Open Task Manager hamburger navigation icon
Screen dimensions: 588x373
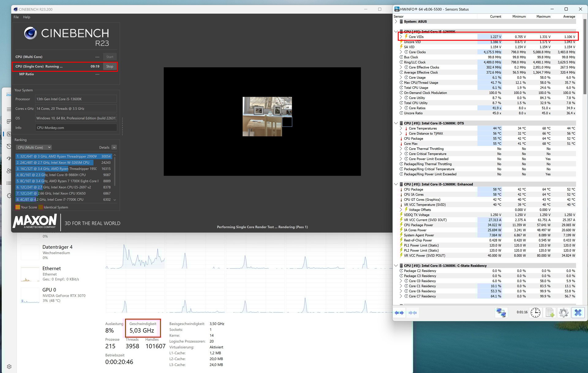point(9,109)
